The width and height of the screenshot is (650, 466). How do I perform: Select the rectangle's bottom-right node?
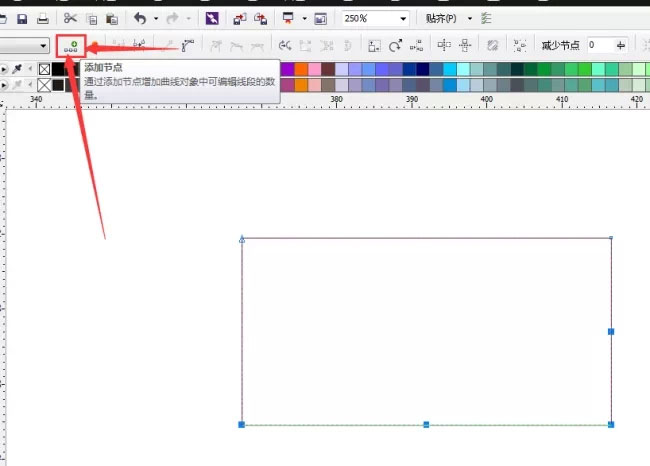[611, 425]
